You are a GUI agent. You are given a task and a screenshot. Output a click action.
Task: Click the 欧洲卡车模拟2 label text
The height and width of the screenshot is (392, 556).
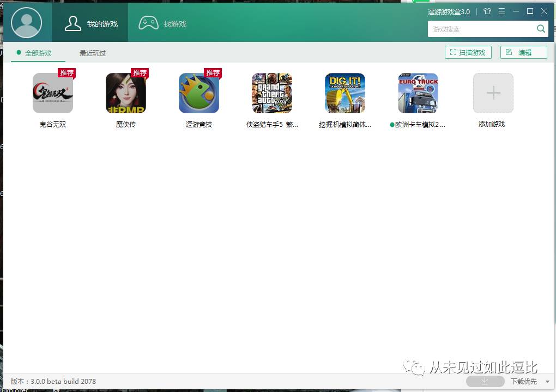click(x=420, y=124)
